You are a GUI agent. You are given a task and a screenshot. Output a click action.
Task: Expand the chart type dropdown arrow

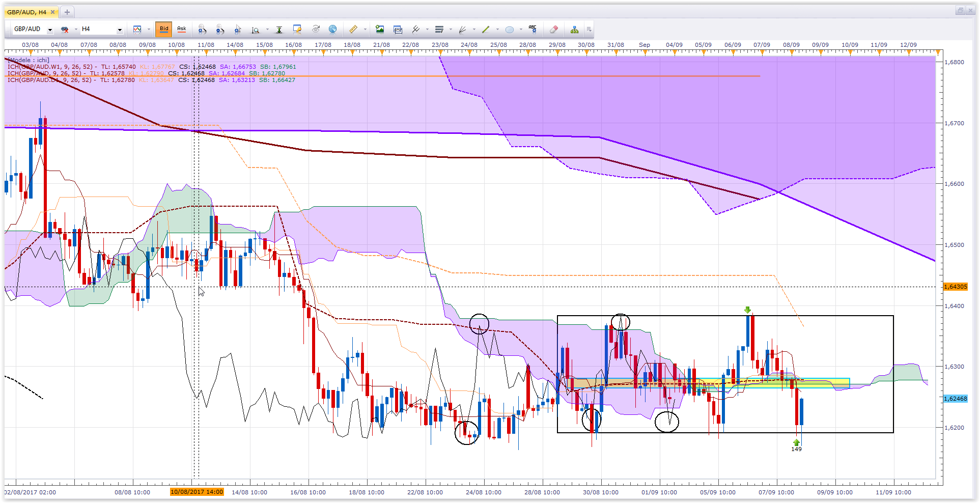tap(149, 30)
